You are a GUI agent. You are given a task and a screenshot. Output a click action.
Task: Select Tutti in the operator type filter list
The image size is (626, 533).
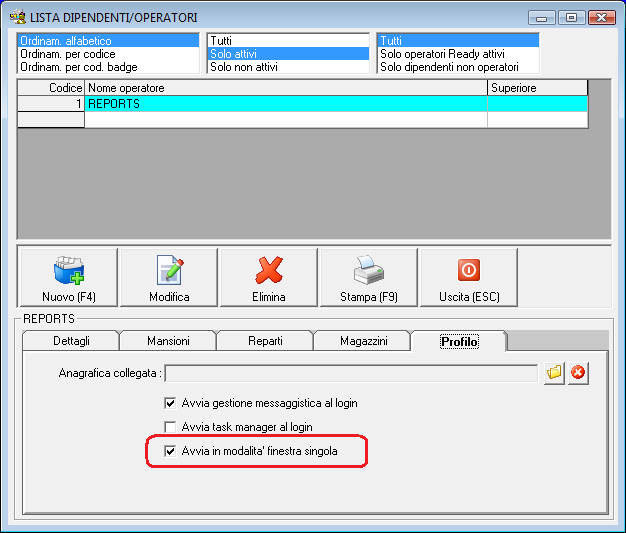[458, 41]
